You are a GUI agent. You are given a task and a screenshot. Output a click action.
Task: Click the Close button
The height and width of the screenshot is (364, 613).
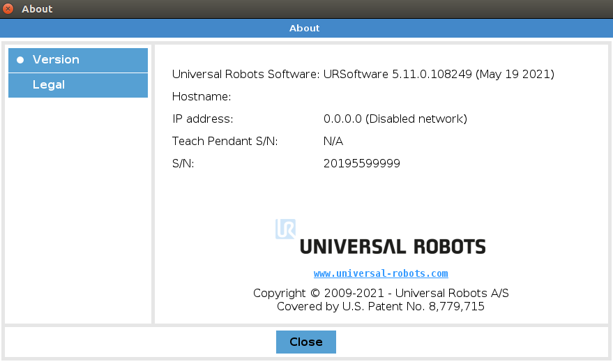(305, 342)
